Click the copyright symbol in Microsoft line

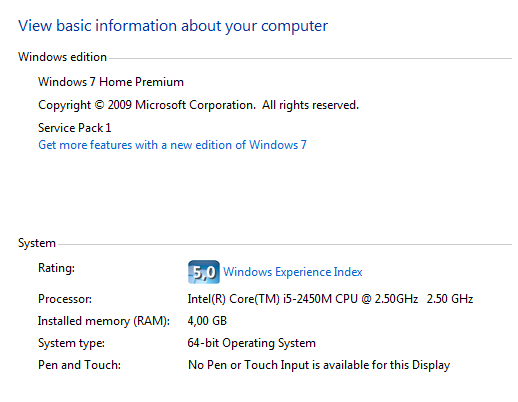pos(99,105)
